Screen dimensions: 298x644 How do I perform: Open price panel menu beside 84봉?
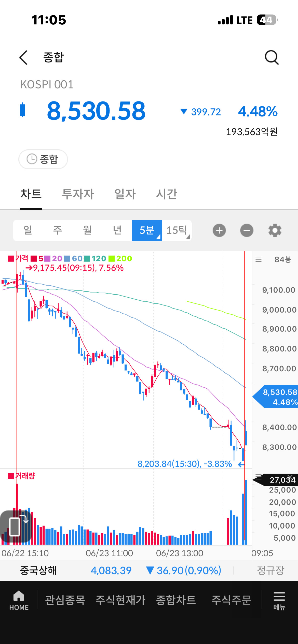tap(259, 259)
